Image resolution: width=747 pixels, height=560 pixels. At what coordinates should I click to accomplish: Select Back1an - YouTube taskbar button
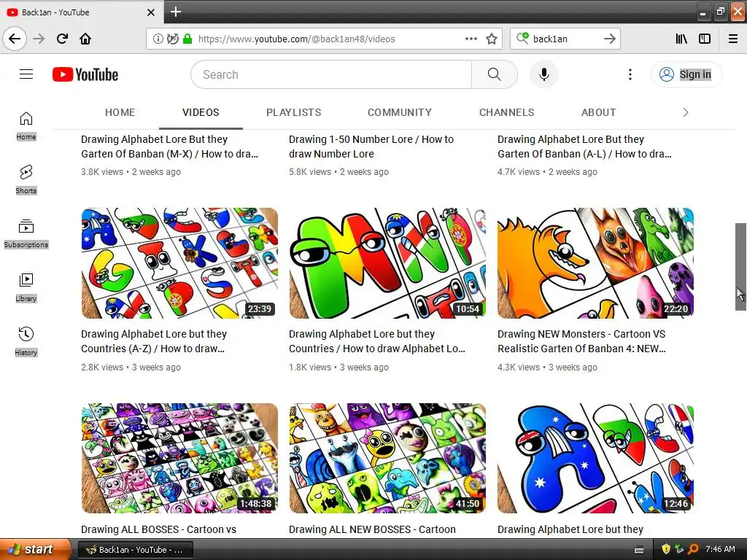[135, 550]
